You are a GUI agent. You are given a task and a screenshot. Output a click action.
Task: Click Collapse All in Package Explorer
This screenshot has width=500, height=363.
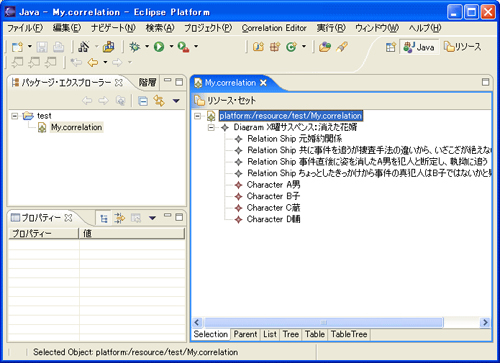pos(143,101)
